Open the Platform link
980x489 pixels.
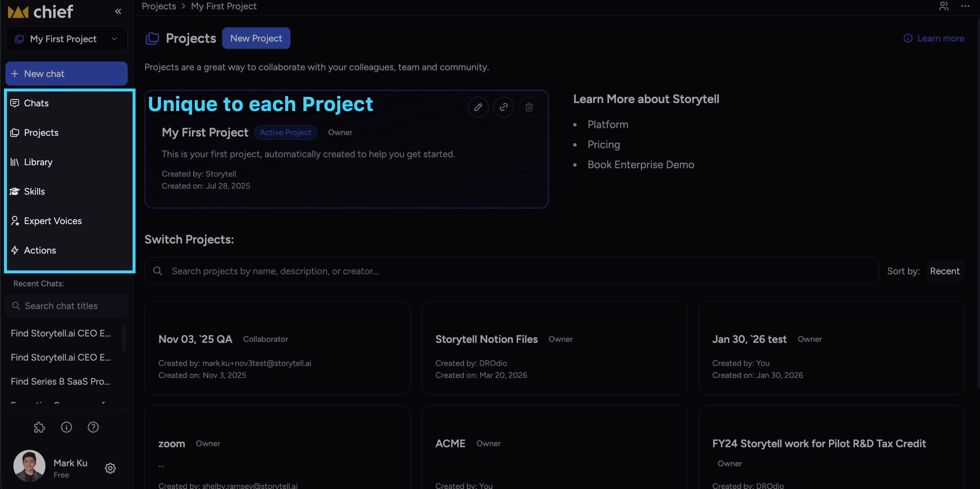[608, 124]
